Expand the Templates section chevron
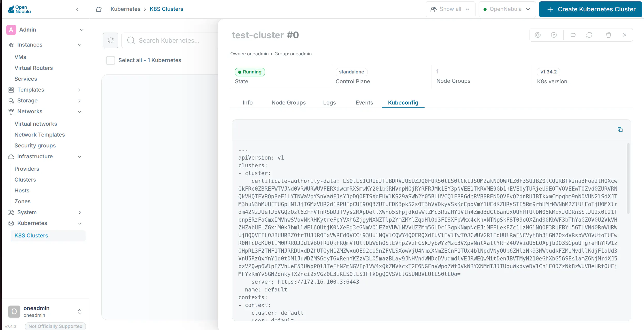 [x=80, y=90]
